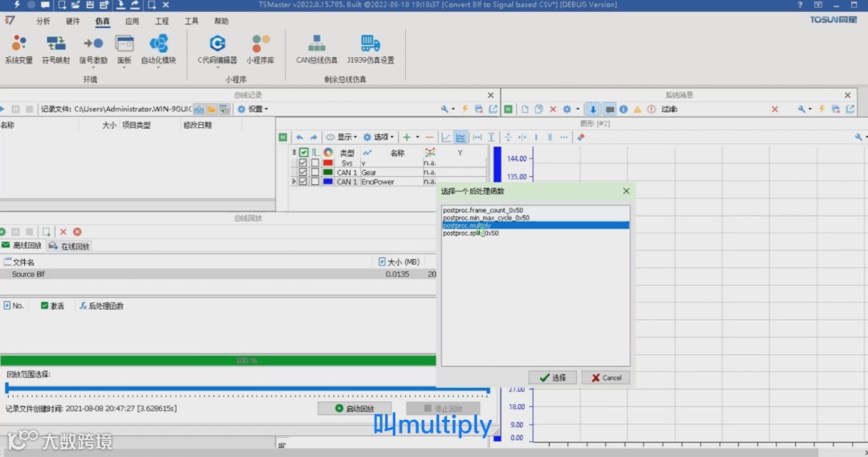Open CAN总线仿真 bus simulation
This screenshot has height=457, width=868.
317,49
